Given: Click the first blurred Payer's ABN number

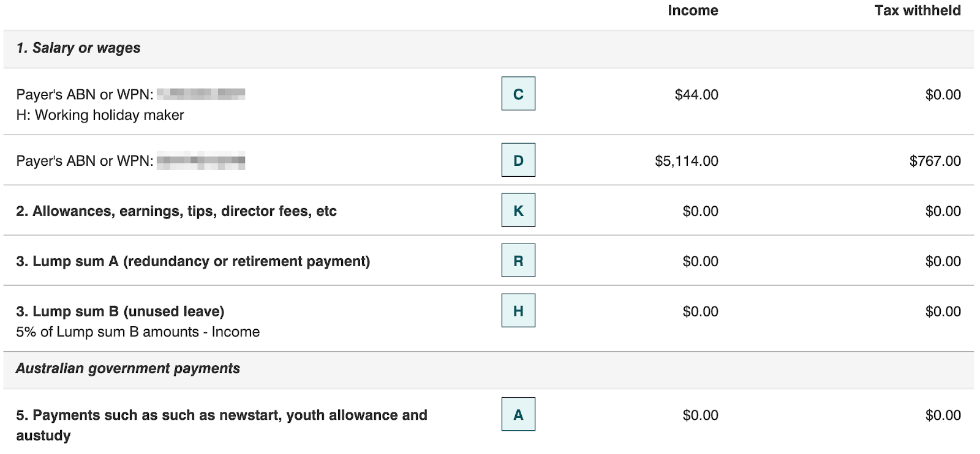Looking at the screenshot, I should (201, 94).
